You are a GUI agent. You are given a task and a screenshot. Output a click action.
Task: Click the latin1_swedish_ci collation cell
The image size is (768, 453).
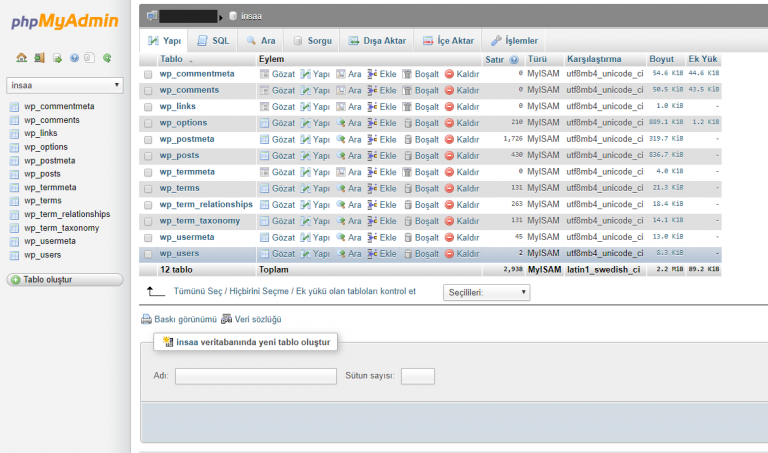[603, 270]
